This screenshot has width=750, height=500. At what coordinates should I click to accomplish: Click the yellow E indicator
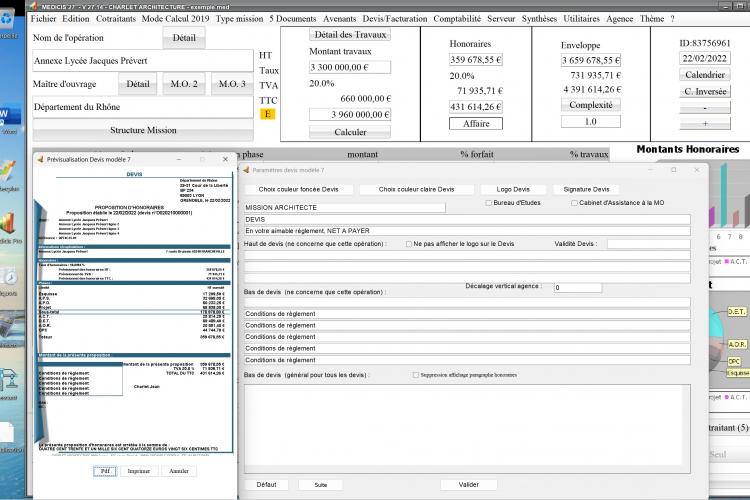coord(267,114)
